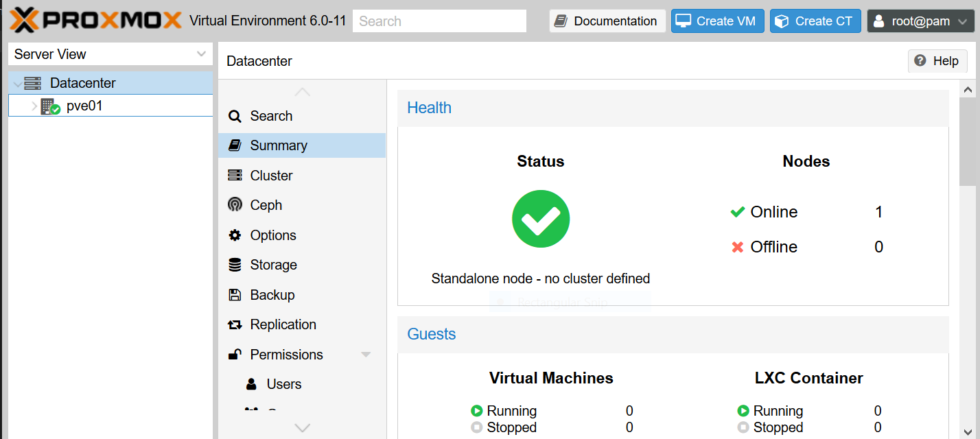Click the Datacenter server icon in the tree
980x439 pixels.
(32, 83)
